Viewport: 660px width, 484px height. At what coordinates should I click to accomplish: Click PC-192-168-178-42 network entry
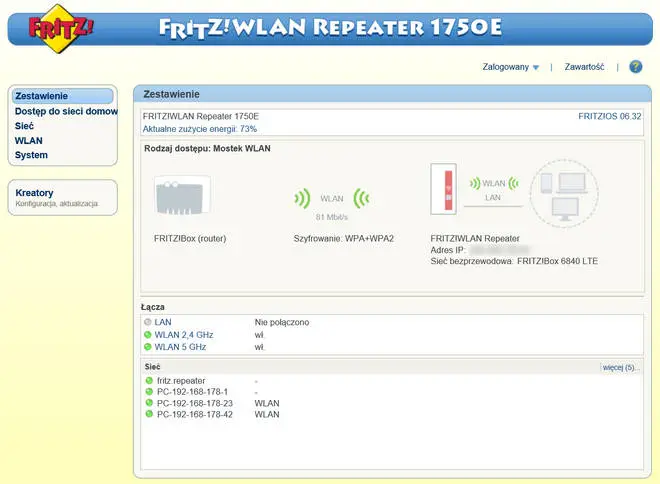tap(194, 414)
